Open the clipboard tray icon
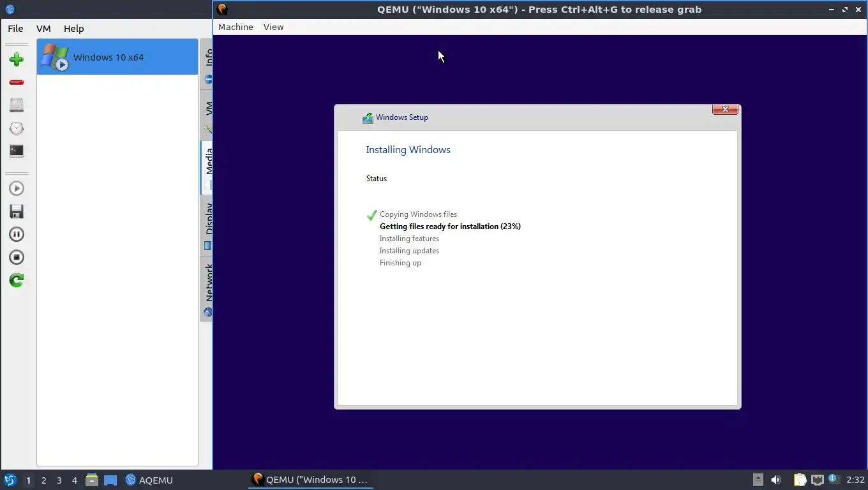This screenshot has width=868, height=490. [800, 480]
